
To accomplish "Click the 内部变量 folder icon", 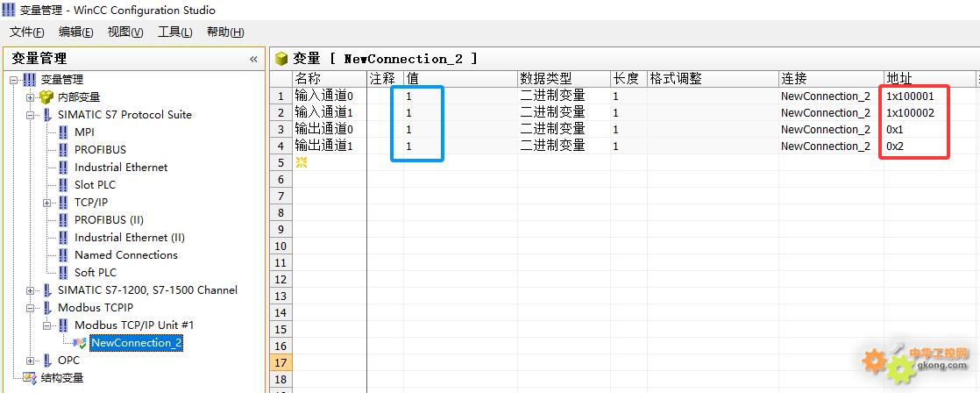I will pos(46,97).
